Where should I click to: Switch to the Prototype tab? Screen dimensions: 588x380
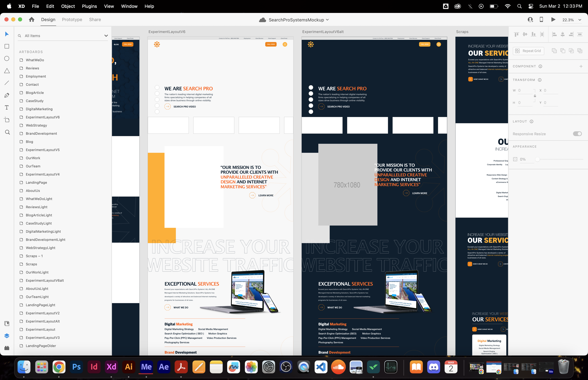point(72,20)
